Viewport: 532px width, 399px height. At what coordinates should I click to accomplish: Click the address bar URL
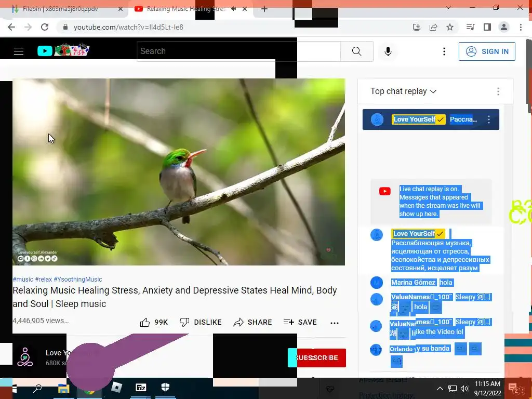click(128, 27)
